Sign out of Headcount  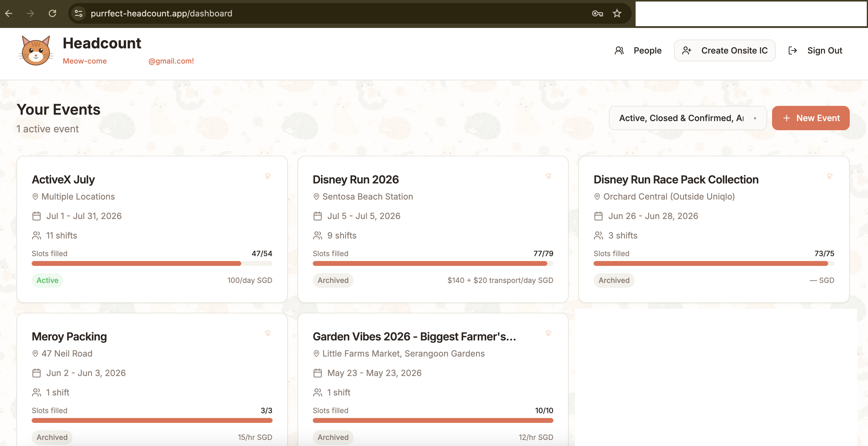[815, 51]
